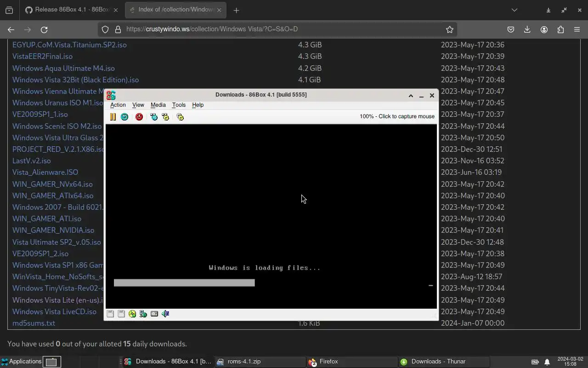The image size is (588, 368).
Task: Open WIN_GAMER_NVx64.iso link
Action: point(52,184)
